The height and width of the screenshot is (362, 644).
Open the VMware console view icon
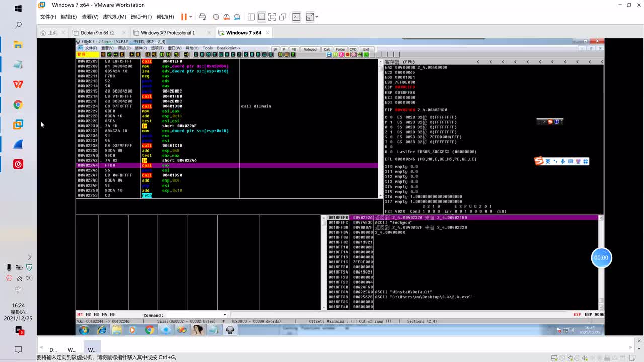pos(296,17)
